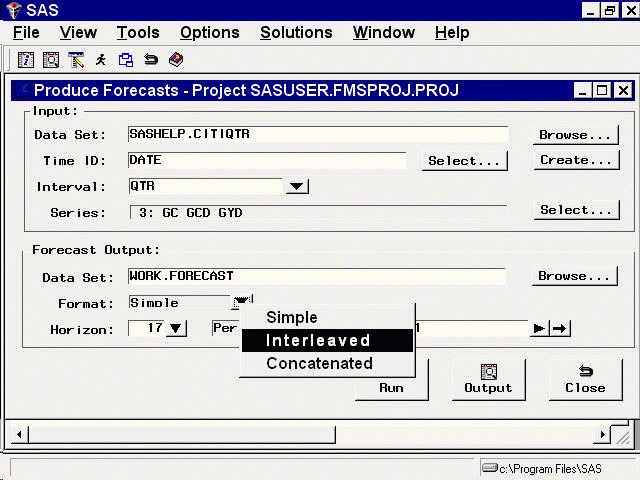Click the right arrow on the horizontal scrollbar
Viewport: 640px width, 480px height.
pos(603,435)
